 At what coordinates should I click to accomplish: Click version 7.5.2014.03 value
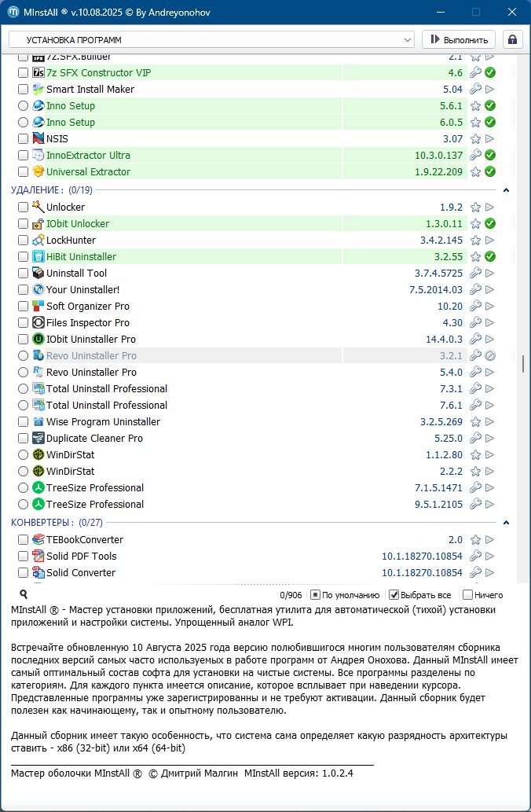pos(436,289)
